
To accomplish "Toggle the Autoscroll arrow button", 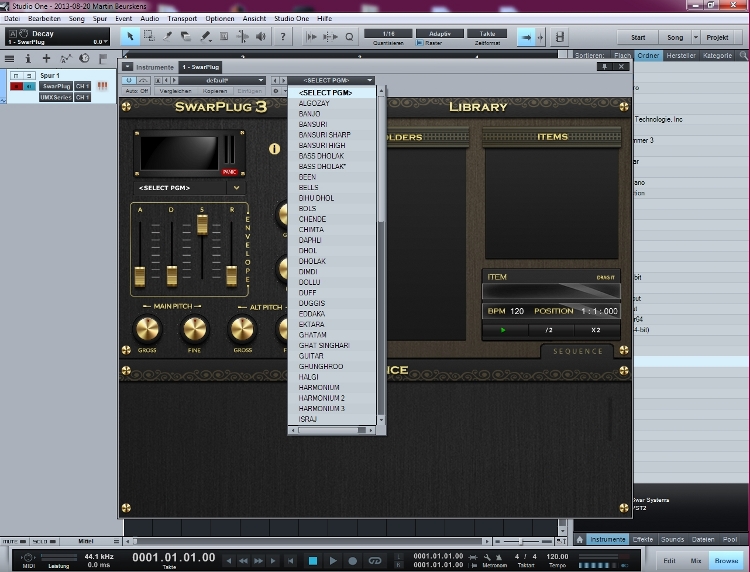I will (526, 37).
